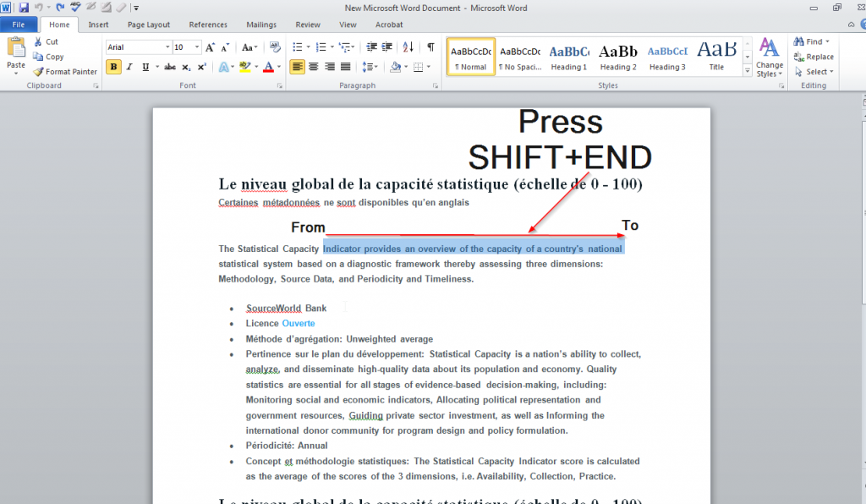Screen dimensions: 866x504
Task: Open Paragraph dialog launcher
Action: (x=436, y=86)
